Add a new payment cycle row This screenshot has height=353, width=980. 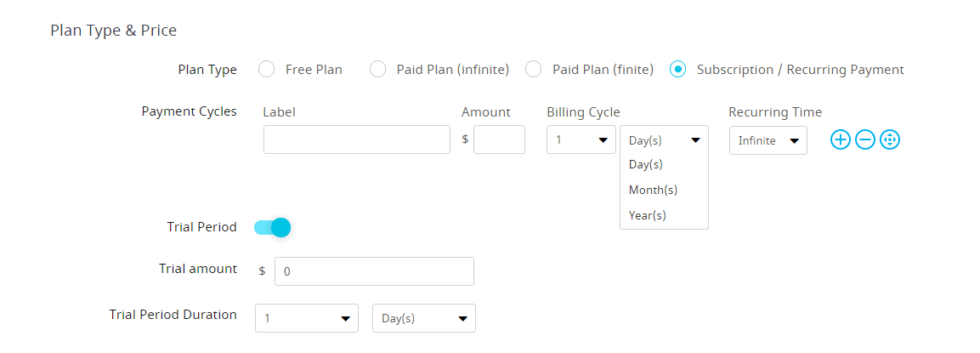click(840, 140)
